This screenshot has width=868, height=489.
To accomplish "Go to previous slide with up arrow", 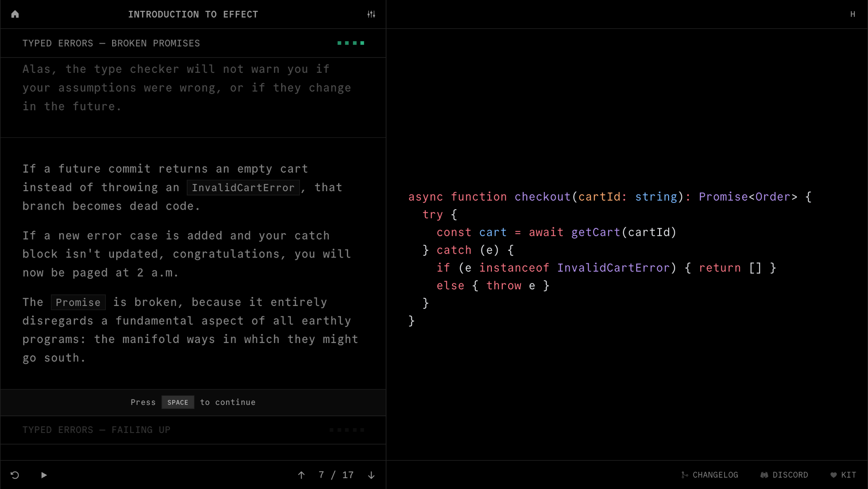I will [x=302, y=475].
